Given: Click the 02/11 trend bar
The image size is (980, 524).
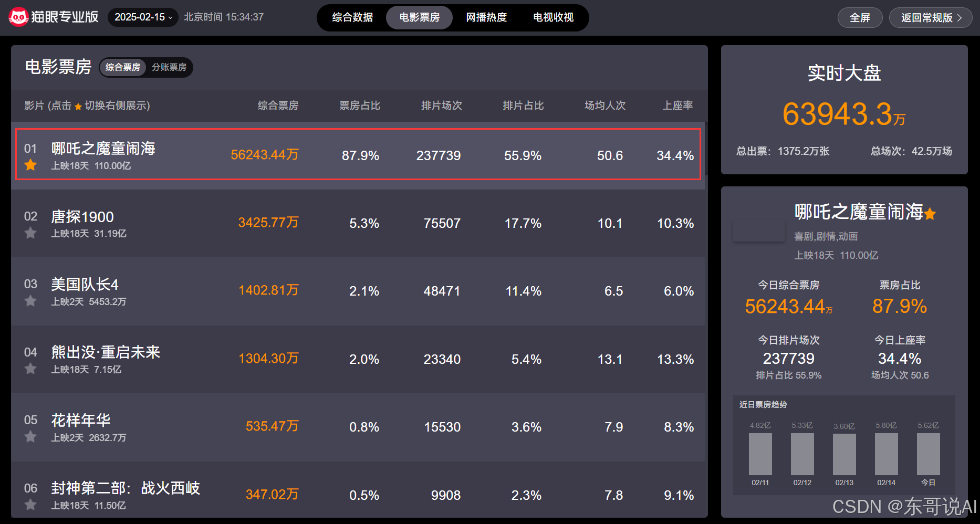Looking at the screenshot, I should coord(760,454).
